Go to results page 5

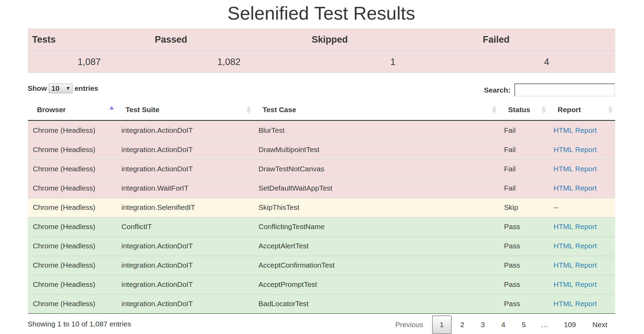pos(523,325)
